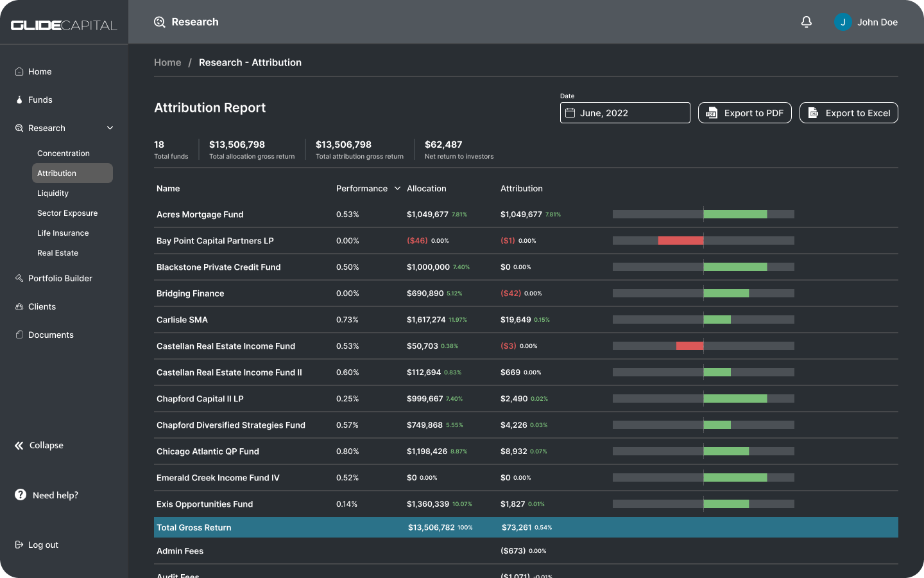Click the John Doe user name
This screenshot has width=924, height=578.
[877, 22]
